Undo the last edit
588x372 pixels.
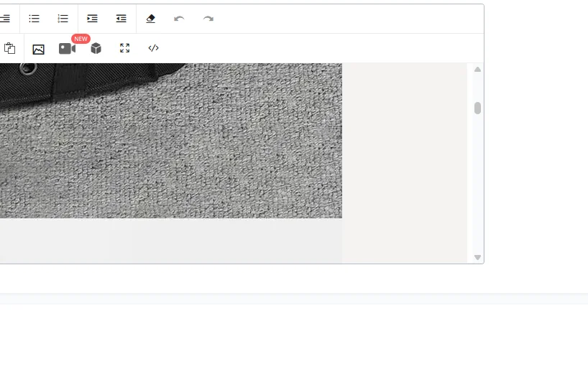tap(179, 19)
